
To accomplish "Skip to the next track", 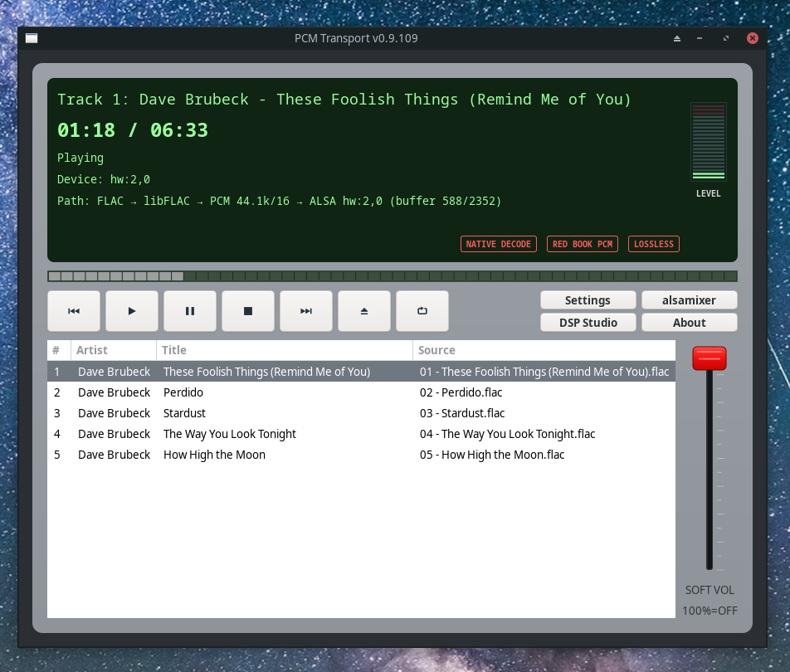I will [x=306, y=311].
